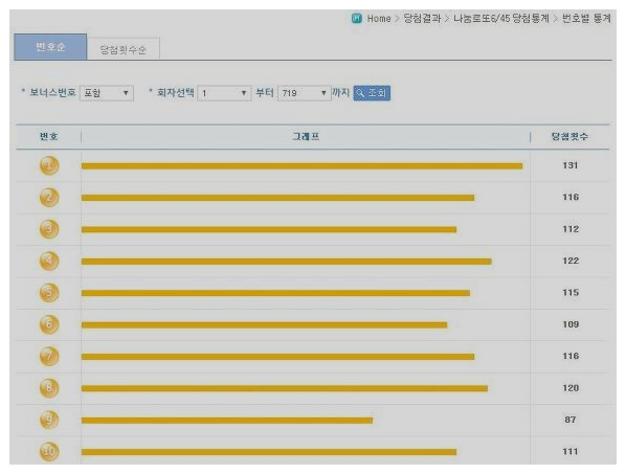Click the number 8 ball icon
626x474 pixels.
(50, 388)
